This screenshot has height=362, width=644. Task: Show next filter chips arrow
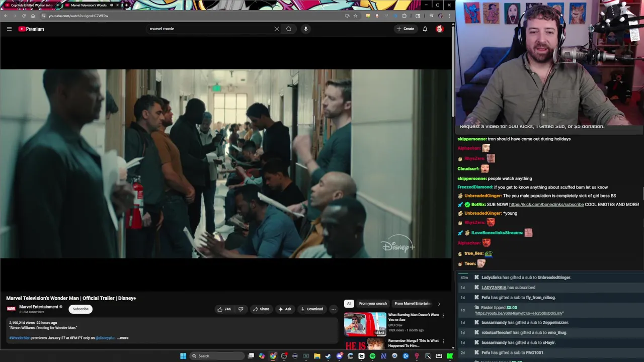pyautogui.click(x=439, y=304)
